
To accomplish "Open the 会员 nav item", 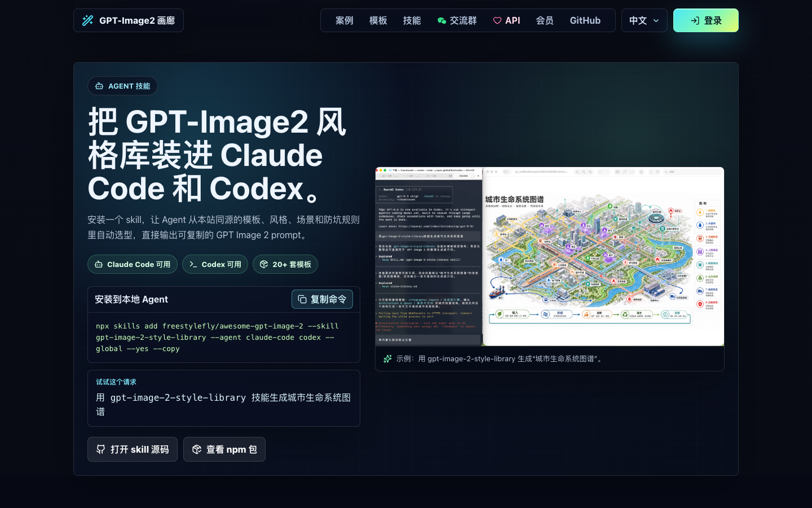I will click(545, 20).
